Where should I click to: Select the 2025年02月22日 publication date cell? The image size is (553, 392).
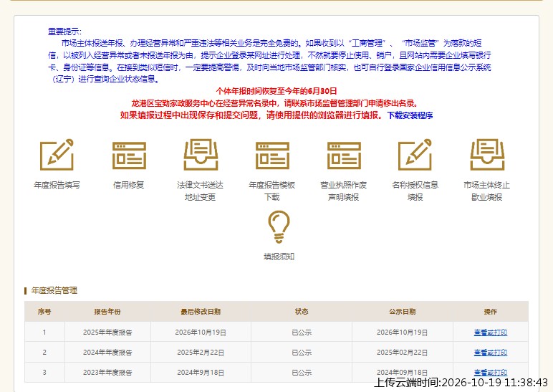(x=403, y=353)
